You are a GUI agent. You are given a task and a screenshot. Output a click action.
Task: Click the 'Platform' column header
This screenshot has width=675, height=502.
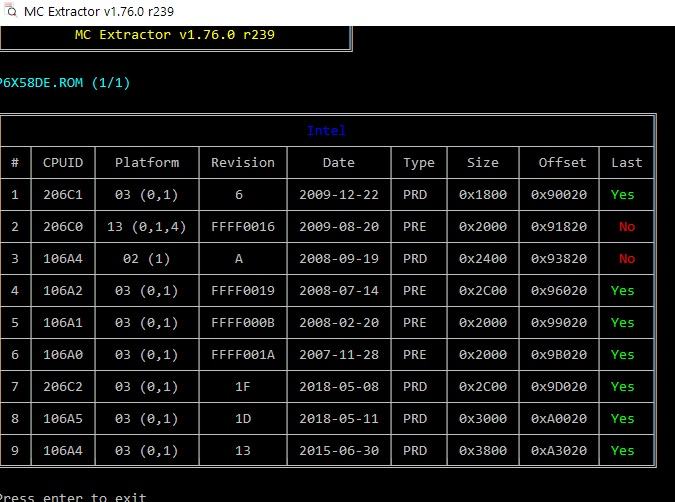click(x=147, y=162)
